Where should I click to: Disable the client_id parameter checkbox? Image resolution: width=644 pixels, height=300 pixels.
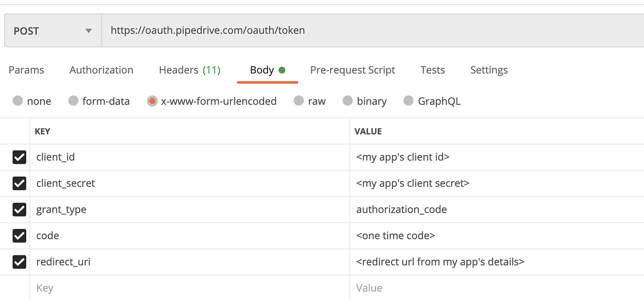pos(19,157)
